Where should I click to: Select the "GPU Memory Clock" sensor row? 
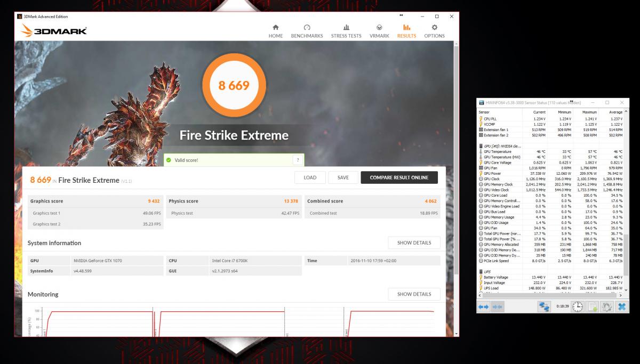tap(550, 184)
